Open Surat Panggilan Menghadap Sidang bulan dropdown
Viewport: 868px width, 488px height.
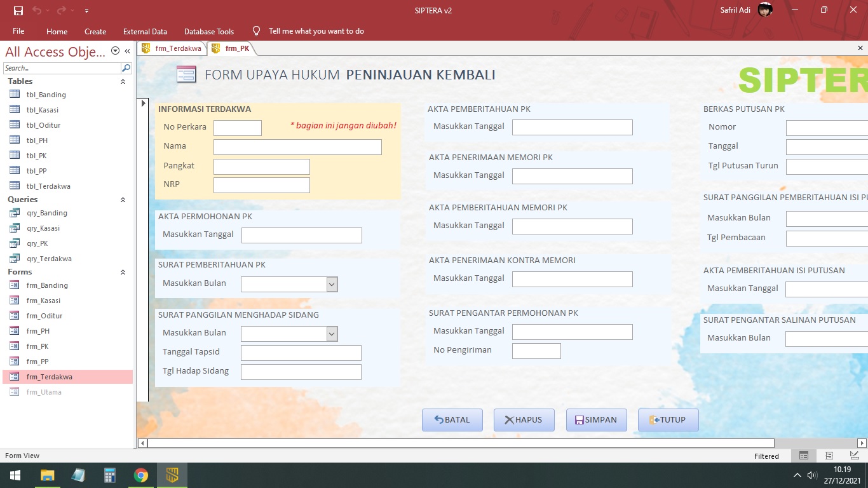tap(332, 334)
